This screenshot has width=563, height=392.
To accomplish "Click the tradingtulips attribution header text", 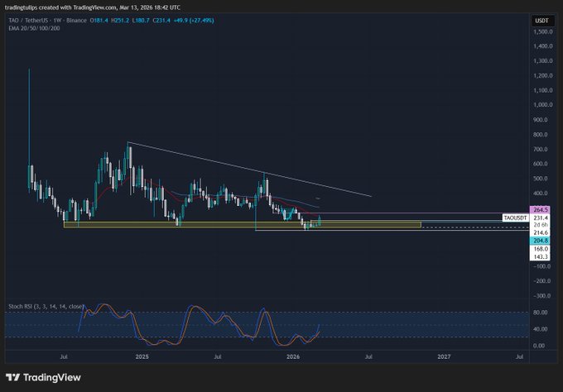I will (93, 7).
